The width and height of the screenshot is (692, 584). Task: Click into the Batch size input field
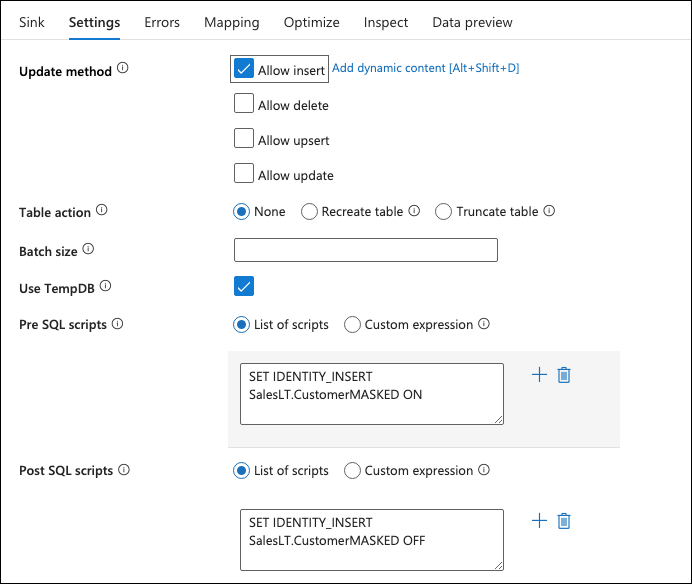tap(365, 250)
